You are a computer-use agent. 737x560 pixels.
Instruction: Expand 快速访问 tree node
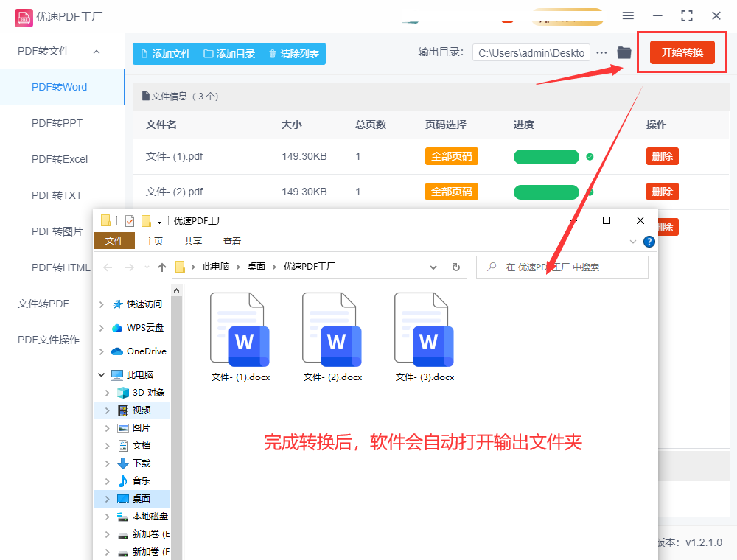(102, 305)
